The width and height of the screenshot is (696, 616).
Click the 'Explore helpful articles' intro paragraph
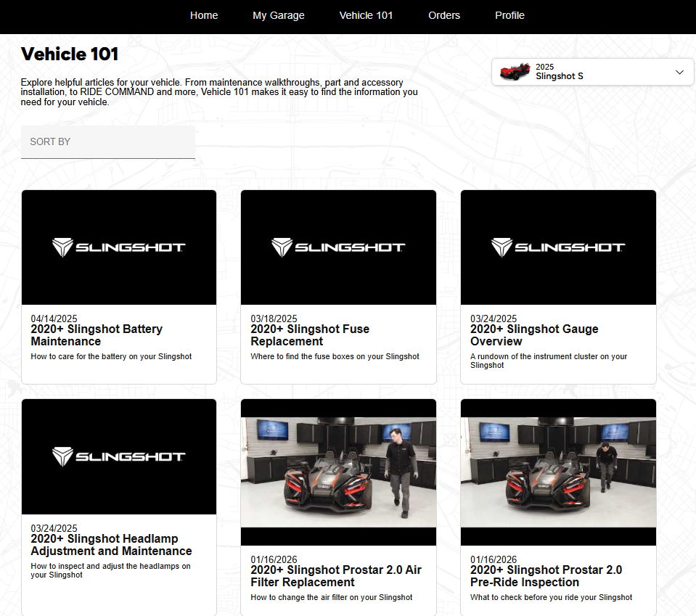[219, 92]
